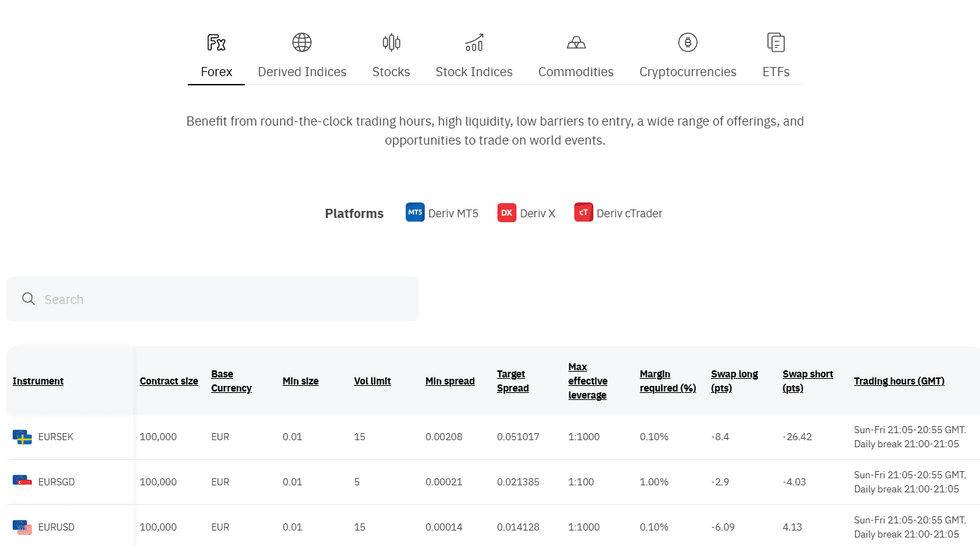Select the EURUSD flag icon
The height and width of the screenshot is (546, 980).
pos(23,527)
